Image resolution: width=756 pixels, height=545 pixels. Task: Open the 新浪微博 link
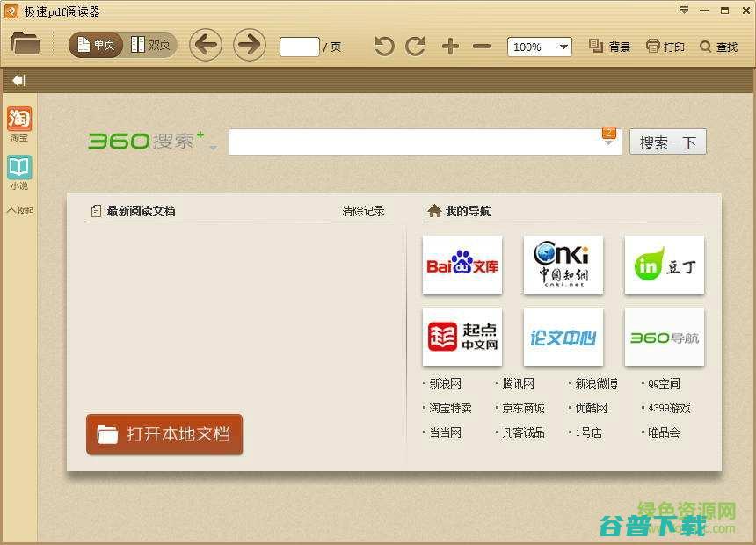pos(596,383)
